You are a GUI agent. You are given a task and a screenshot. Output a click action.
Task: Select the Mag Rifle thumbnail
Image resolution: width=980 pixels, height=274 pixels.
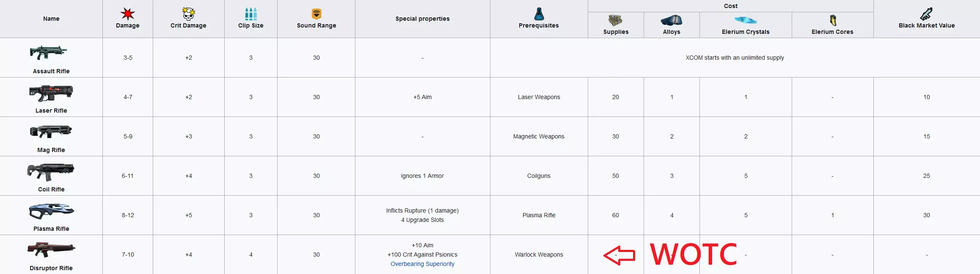pos(51,132)
